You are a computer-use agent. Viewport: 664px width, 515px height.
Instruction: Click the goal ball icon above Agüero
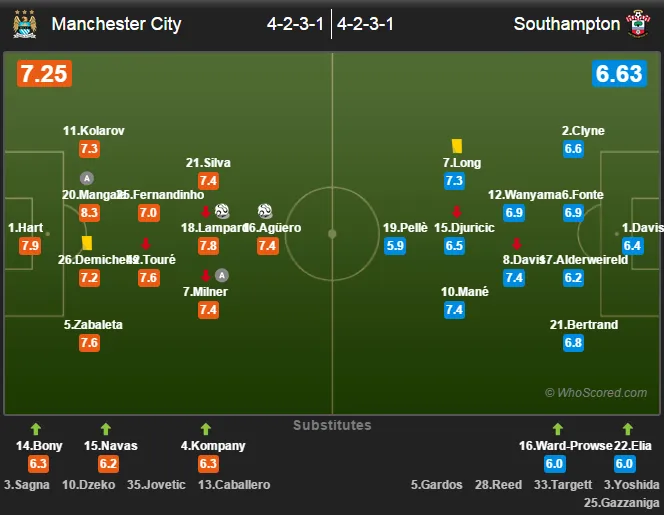pos(265,210)
